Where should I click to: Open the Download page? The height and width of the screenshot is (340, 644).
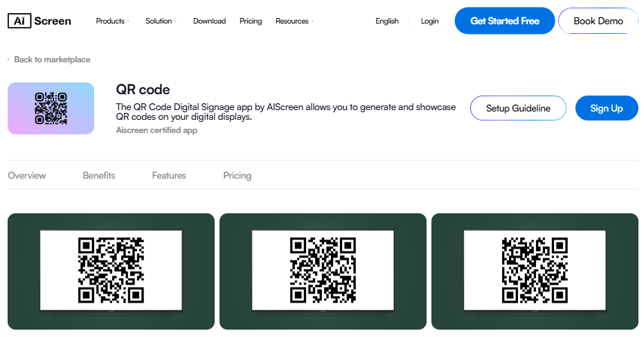209,21
